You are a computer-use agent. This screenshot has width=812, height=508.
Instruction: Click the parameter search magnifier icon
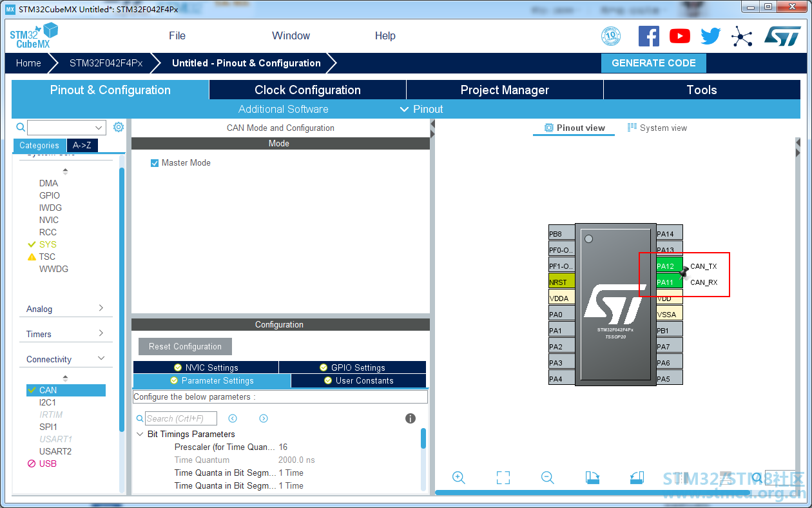[140, 418]
